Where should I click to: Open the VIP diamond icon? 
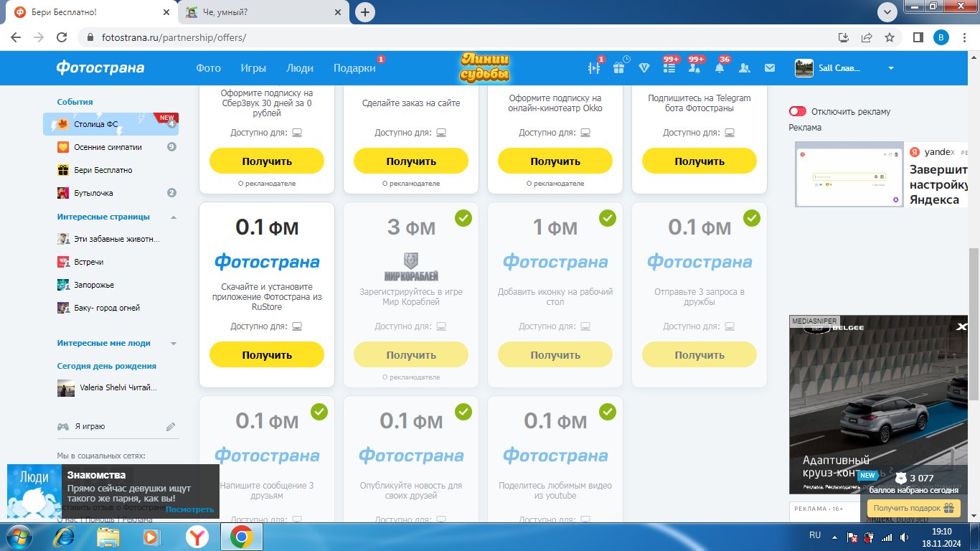click(x=644, y=68)
